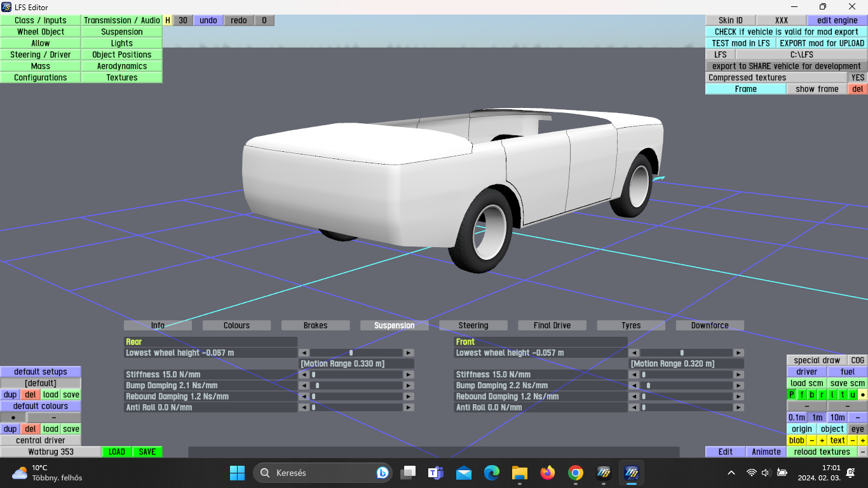This screenshot has width=868, height=488.
Task: Check if vehicle is valid for mod export
Action: 786,32
